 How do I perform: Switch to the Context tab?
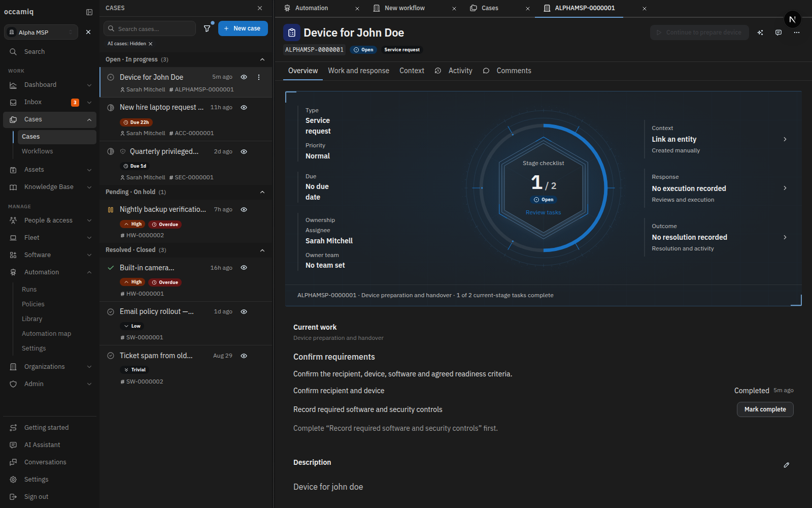(412, 71)
